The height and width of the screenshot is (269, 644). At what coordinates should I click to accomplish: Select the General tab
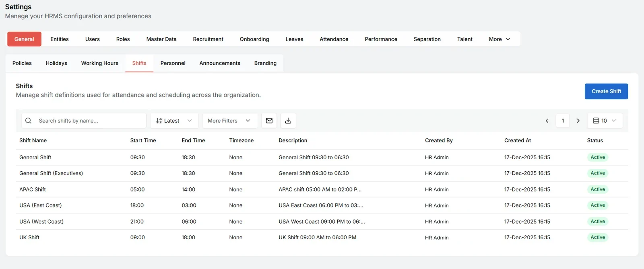tap(24, 39)
